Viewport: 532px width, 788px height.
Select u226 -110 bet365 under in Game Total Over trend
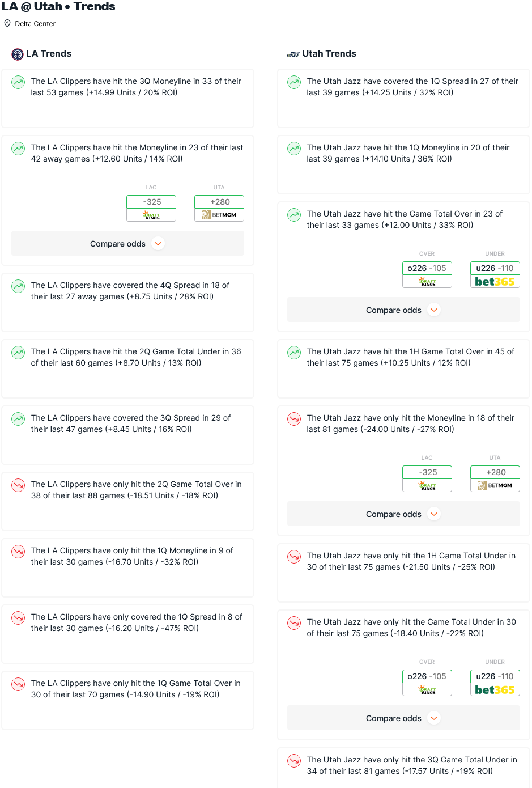(x=495, y=274)
